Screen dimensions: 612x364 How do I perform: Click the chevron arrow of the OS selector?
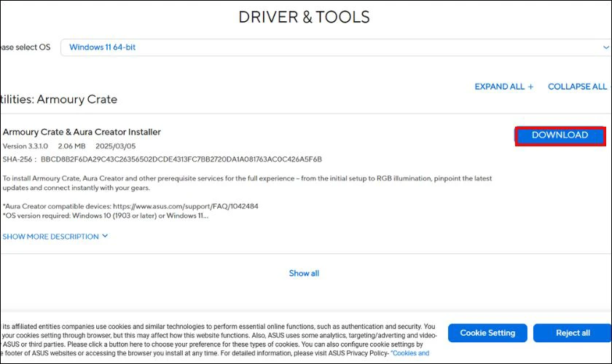605,47
